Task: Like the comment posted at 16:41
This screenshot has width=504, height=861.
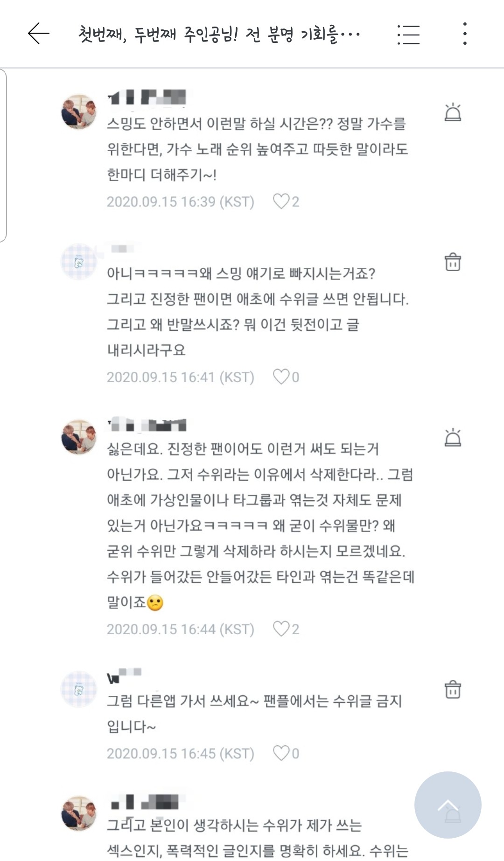Action: [x=281, y=377]
